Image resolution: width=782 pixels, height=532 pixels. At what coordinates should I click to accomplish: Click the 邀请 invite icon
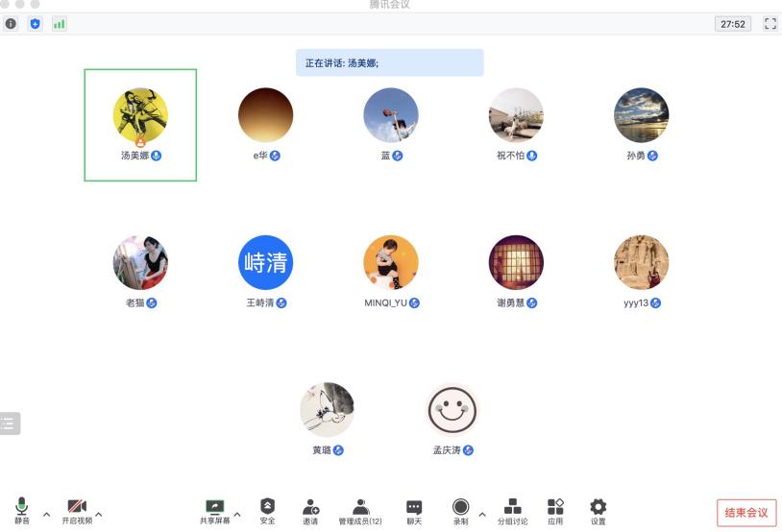[310, 510]
